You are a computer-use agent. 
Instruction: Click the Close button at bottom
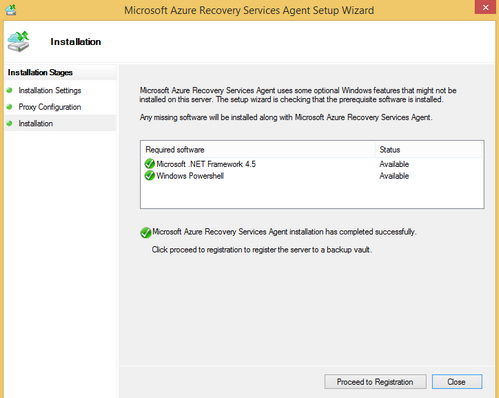(x=457, y=382)
